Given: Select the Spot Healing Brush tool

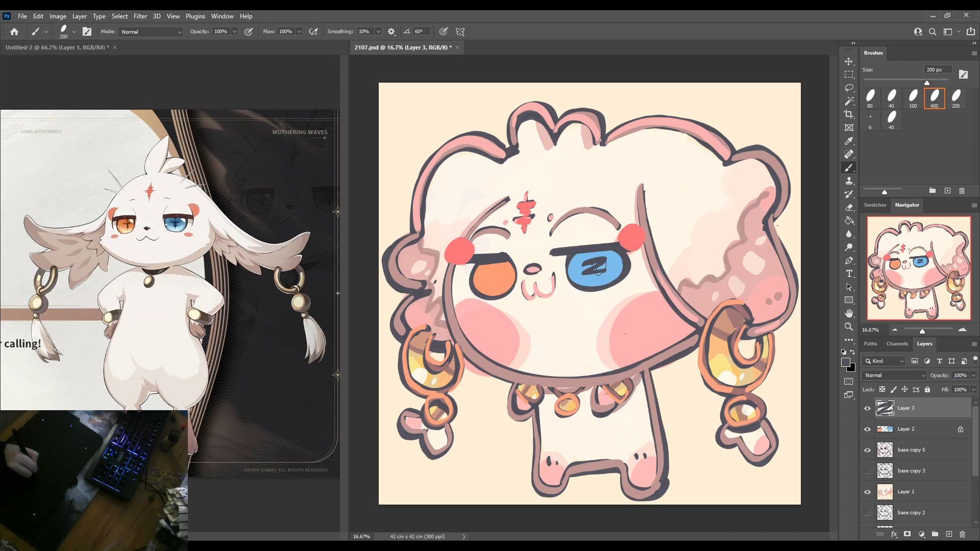Looking at the screenshot, I should pyautogui.click(x=849, y=154).
